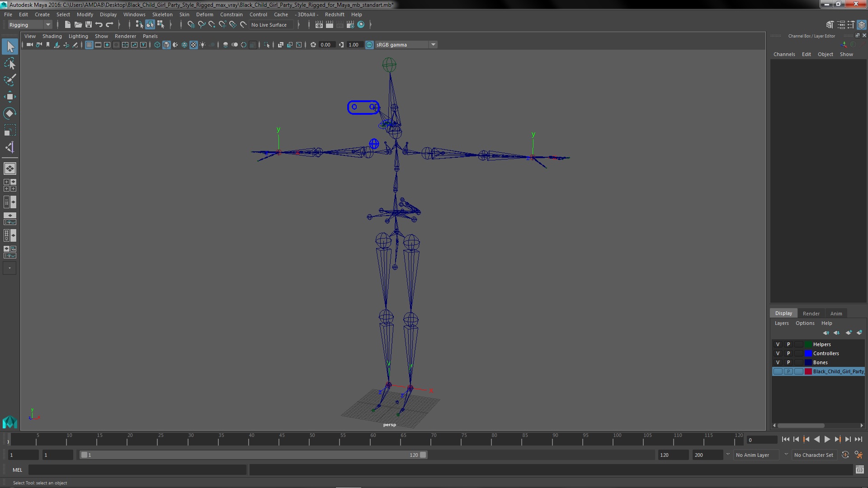This screenshot has height=488, width=868.
Task: Open the Skeleton menu
Action: [162, 14]
